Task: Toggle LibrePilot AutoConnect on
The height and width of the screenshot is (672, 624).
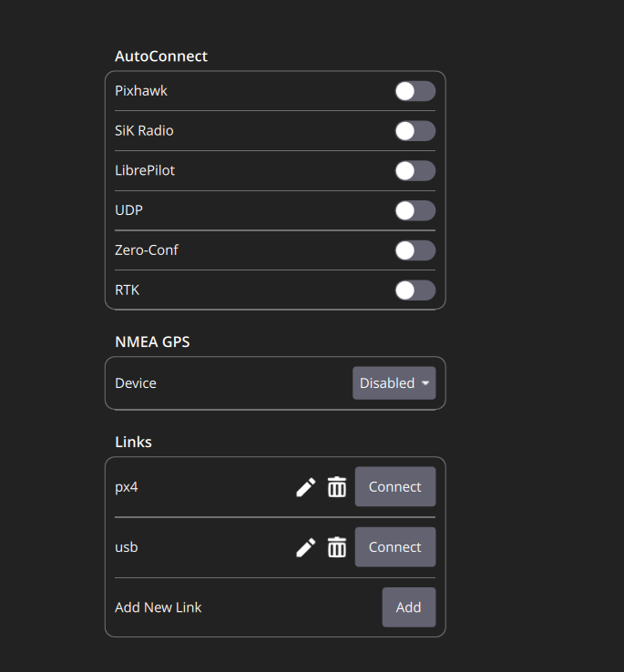Action: click(414, 171)
